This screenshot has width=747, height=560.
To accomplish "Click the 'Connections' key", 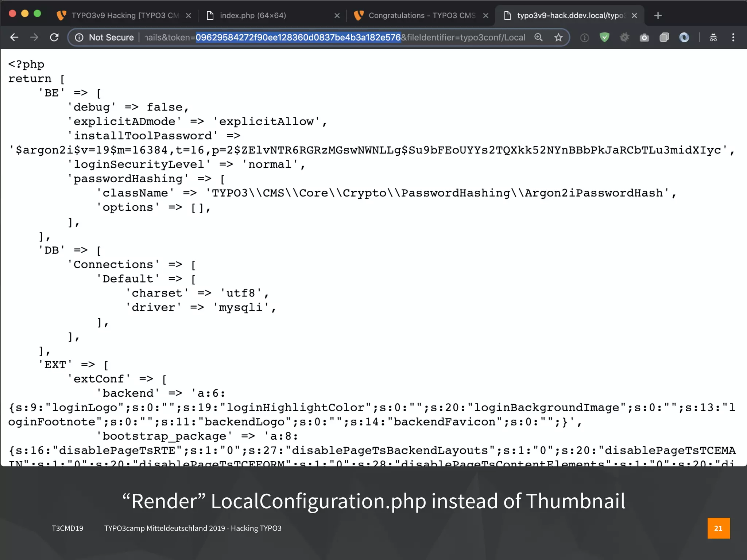I will [113, 264].
